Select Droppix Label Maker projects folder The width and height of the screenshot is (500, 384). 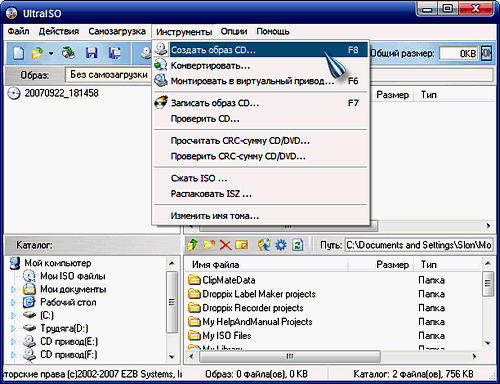click(x=259, y=294)
